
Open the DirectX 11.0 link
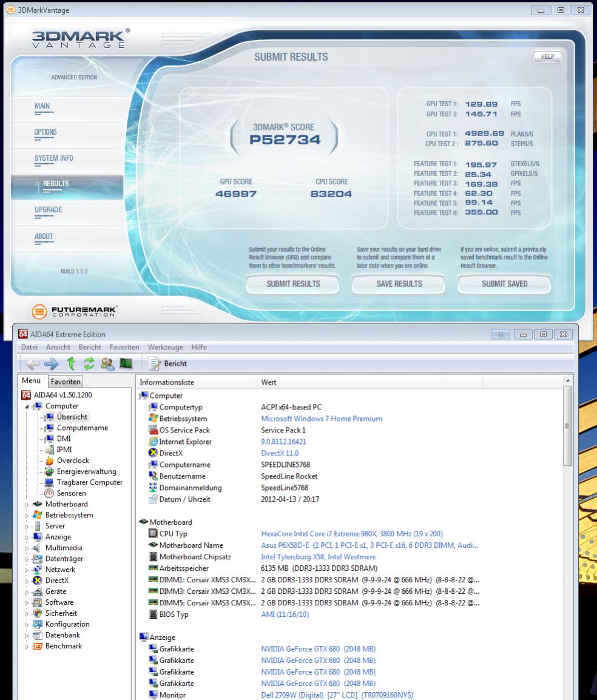(280, 453)
